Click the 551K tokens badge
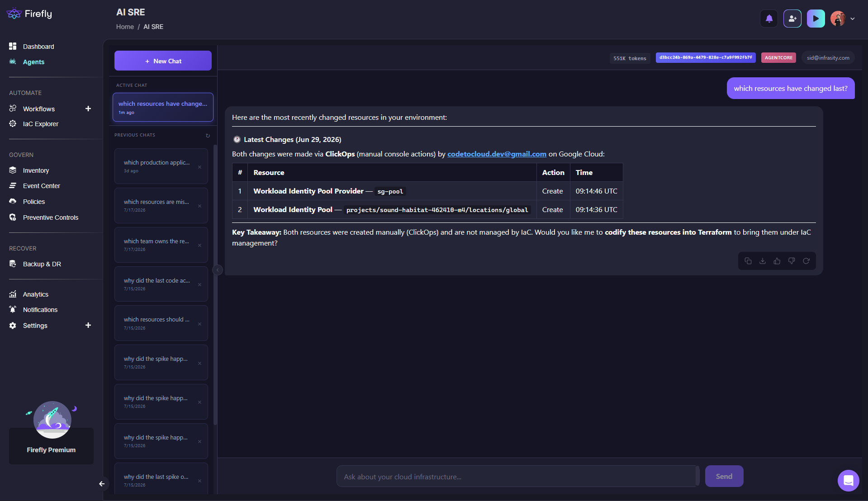This screenshot has height=501, width=868. (630, 58)
